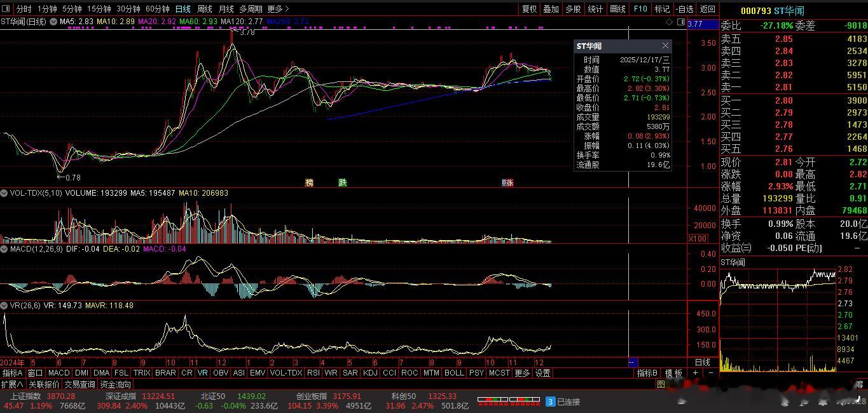Switch the indicator to CR

[x=187, y=373]
